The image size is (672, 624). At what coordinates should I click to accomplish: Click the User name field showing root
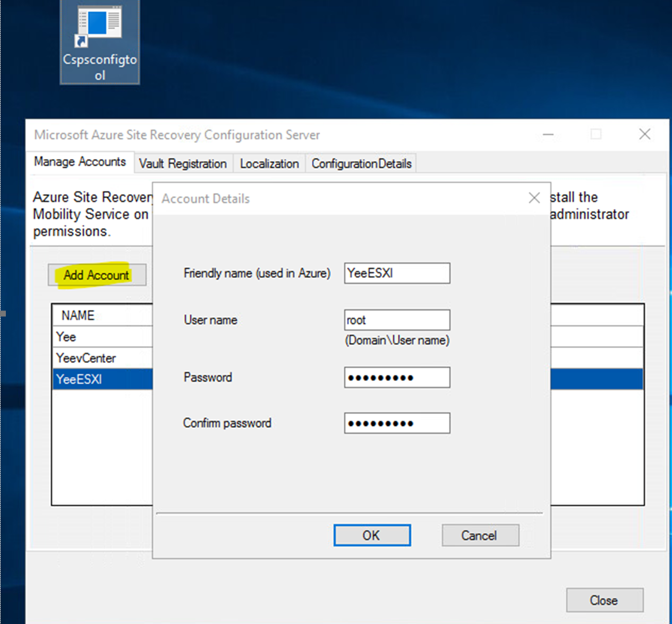tap(397, 319)
